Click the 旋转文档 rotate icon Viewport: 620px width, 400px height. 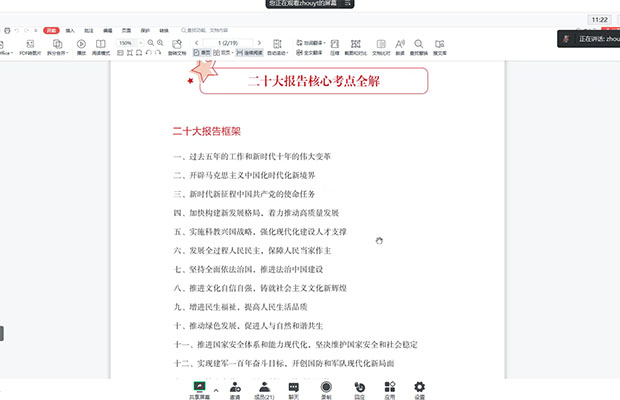[x=177, y=48]
